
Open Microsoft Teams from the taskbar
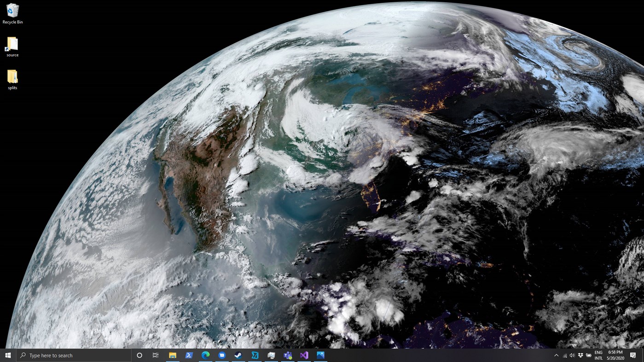[288, 355]
